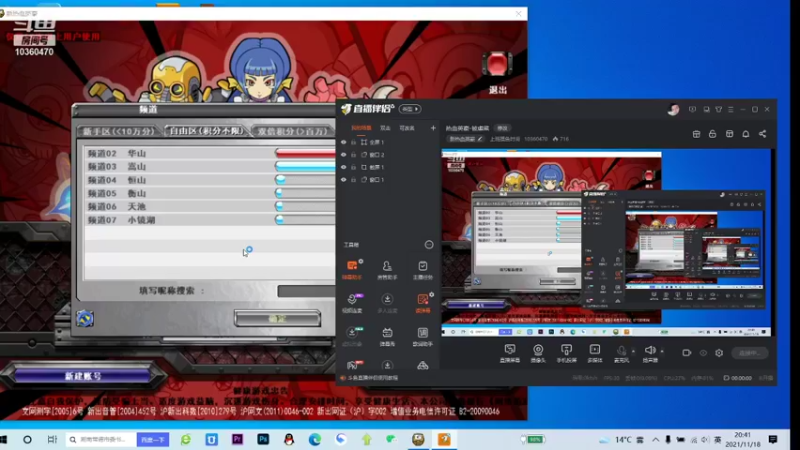The image size is (800, 450).
Task: Select the second scene tab in the streaming app
Action: (x=385, y=128)
